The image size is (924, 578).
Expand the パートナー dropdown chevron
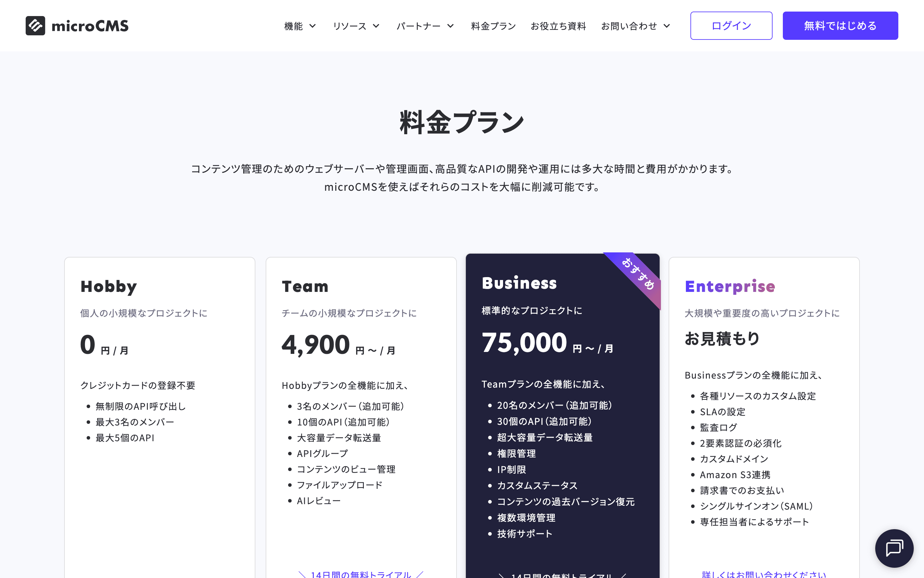(x=450, y=26)
